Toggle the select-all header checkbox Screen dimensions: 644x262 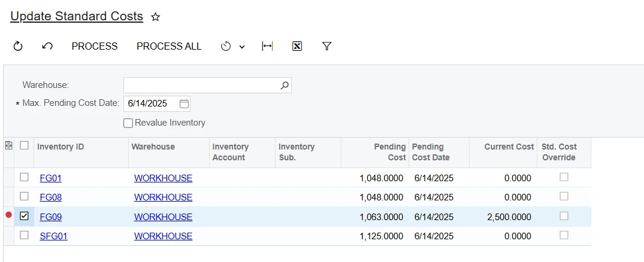tap(24, 145)
